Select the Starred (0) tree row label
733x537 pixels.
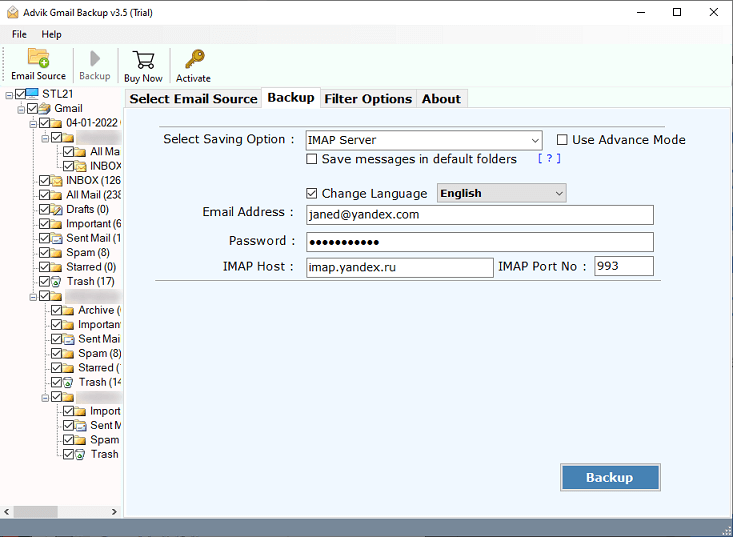[x=91, y=267]
